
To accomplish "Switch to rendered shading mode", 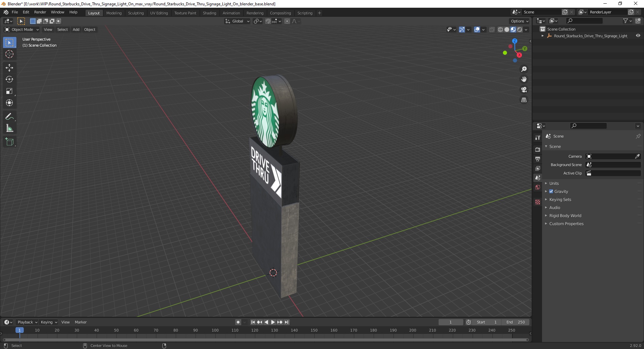I will [520, 30].
